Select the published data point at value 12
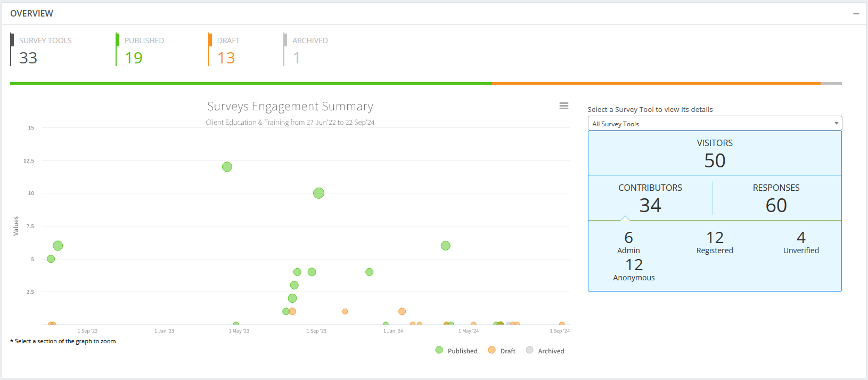The height and width of the screenshot is (380, 868). pyautogui.click(x=227, y=167)
